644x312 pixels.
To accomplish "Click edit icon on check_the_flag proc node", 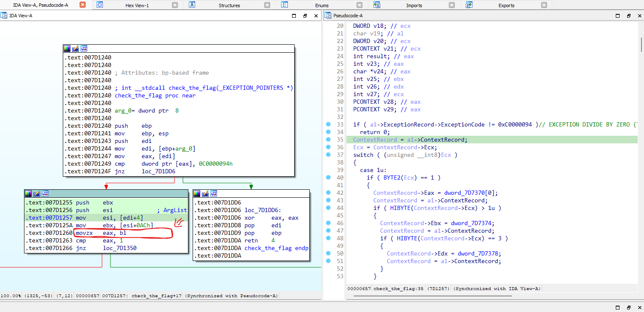I will point(75,48).
